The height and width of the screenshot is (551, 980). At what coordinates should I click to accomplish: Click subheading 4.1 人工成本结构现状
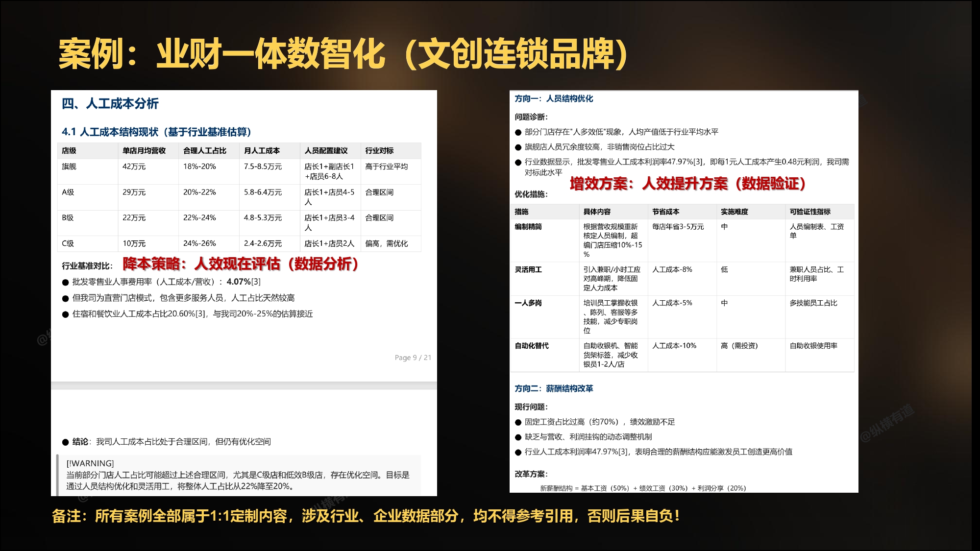pyautogui.click(x=156, y=132)
